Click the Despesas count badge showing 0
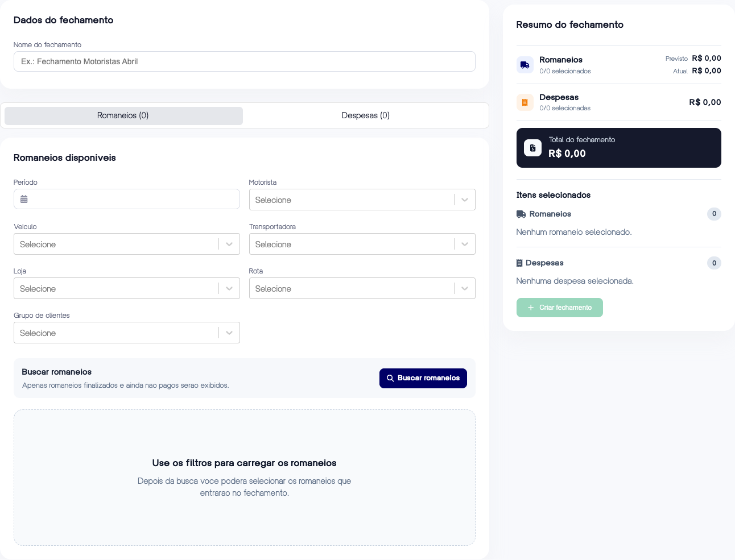Screen dimensions: 735x560 click(x=714, y=263)
